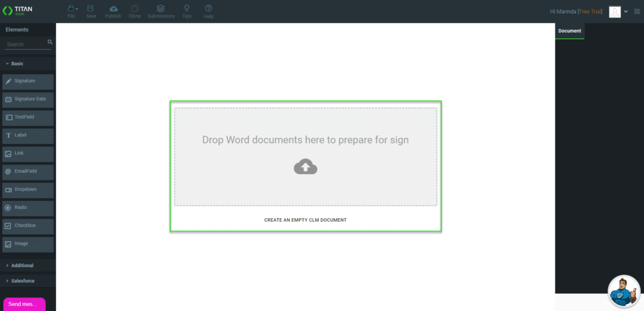Click the search magnifier icon
The image size is (644, 311).
50,42
